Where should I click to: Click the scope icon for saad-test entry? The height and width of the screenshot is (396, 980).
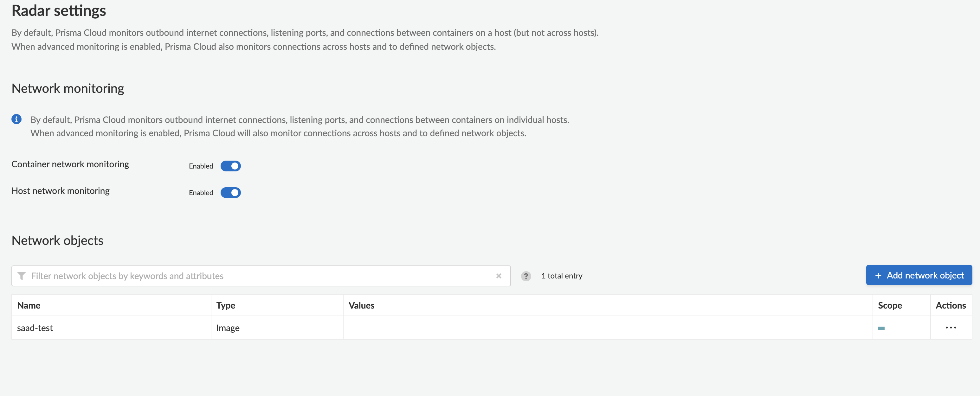882,327
